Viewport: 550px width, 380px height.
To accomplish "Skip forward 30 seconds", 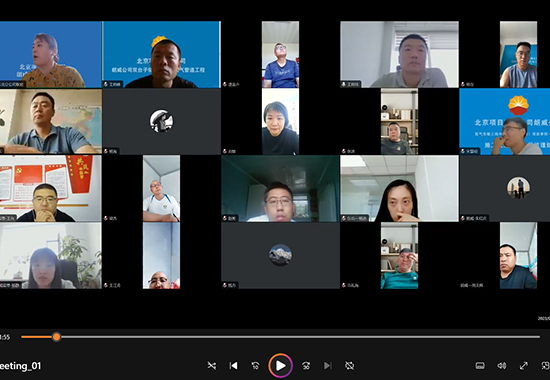I will (x=306, y=366).
